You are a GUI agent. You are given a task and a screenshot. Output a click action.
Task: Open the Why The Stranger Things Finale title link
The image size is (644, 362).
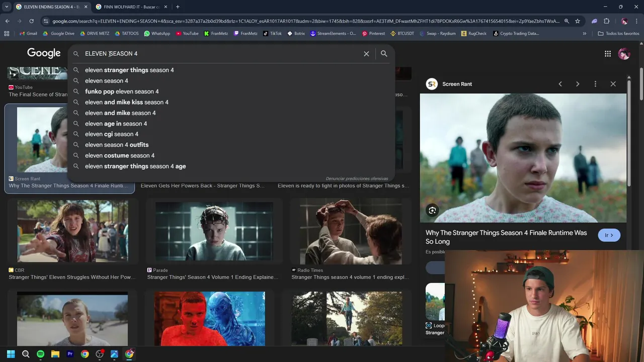(x=506, y=237)
